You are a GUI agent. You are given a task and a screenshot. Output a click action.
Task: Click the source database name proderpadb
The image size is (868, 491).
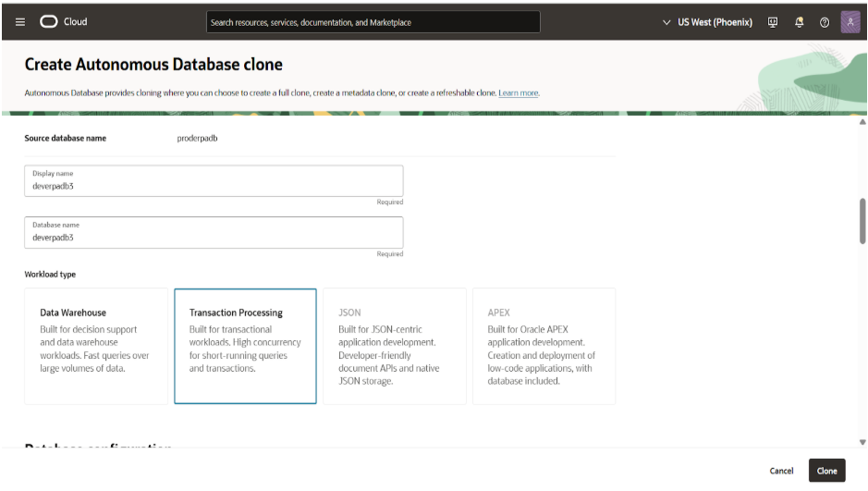197,139
